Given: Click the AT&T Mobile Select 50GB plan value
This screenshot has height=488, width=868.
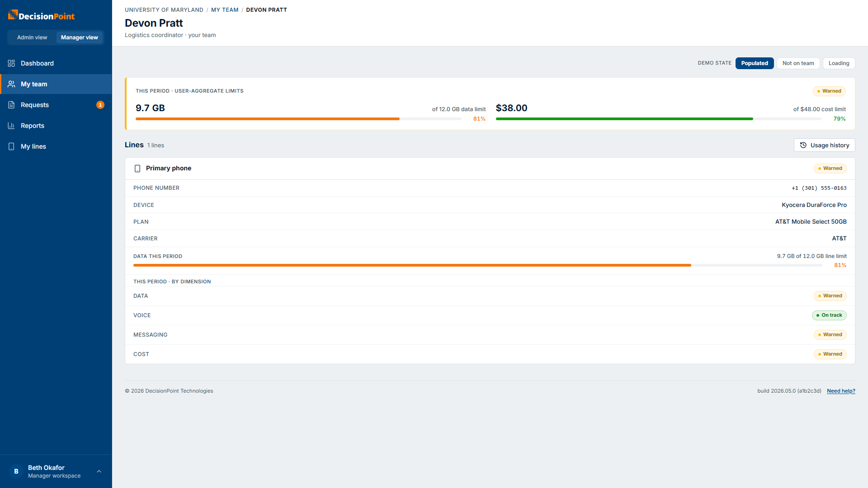Looking at the screenshot, I should [811, 222].
